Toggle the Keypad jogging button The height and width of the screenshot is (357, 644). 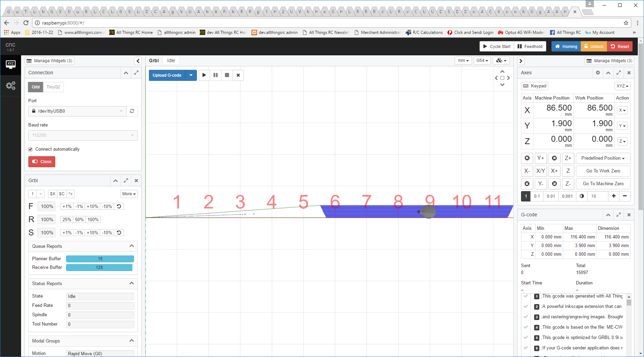[x=534, y=86]
